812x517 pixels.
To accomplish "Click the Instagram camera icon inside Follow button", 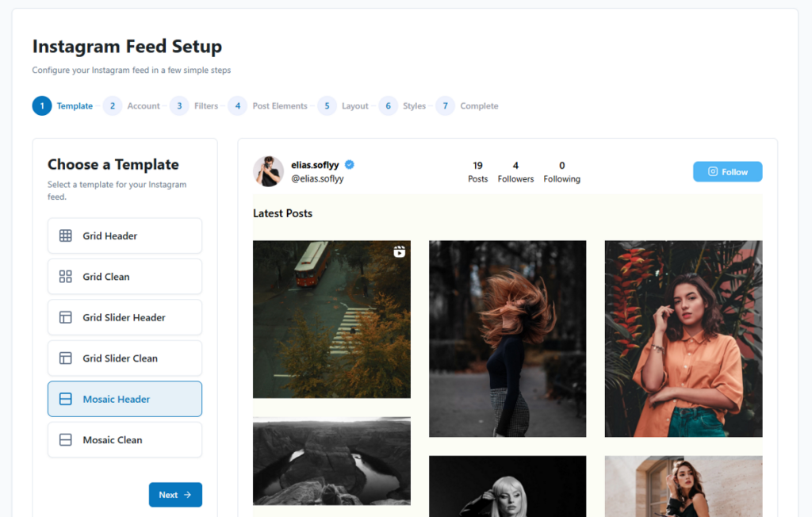I will pos(713,170).
